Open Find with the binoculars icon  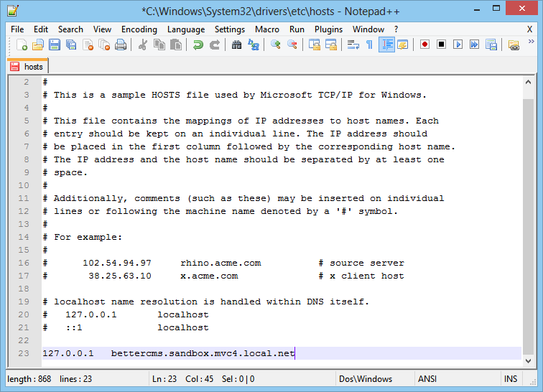[236, 45]
